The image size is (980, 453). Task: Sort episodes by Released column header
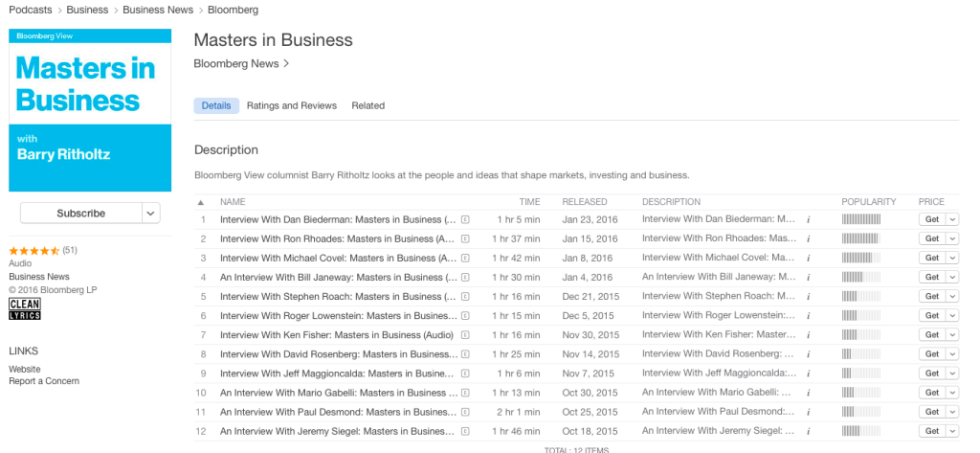[x=585, y=202]
